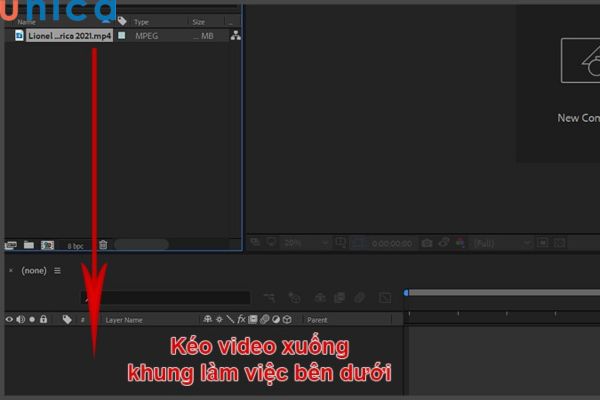Toggle Motion Blur enable switch
600x400 pixels.
[359, 297]
